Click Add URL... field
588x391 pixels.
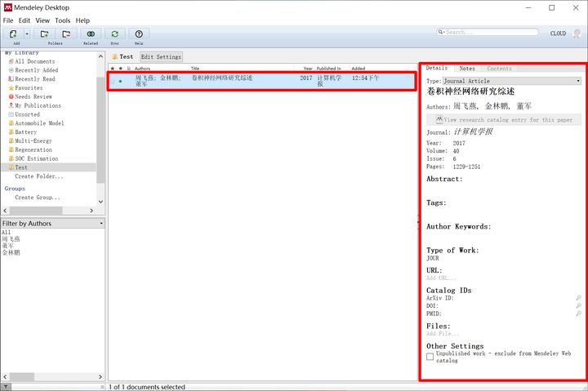coord(441,278)
